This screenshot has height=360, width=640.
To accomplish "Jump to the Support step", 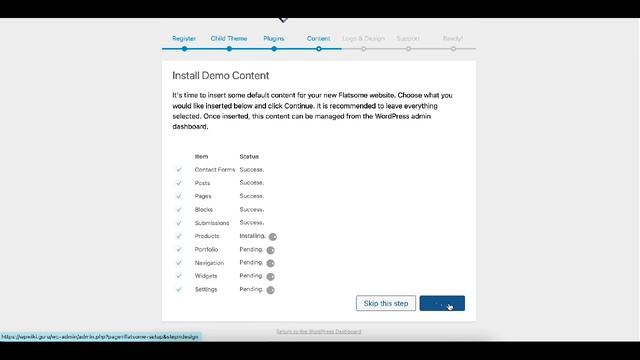I will click(x=408, y=38).
